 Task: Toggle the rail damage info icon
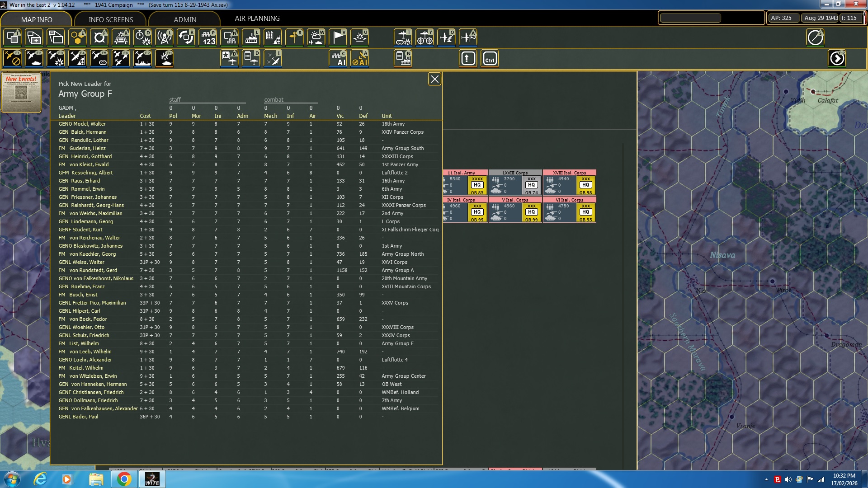(x=121, y=38)
